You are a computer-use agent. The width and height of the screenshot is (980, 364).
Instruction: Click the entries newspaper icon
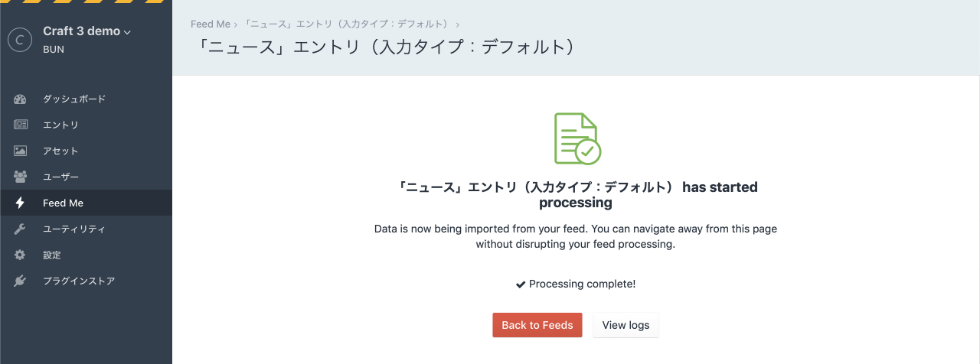click(21, 125)
